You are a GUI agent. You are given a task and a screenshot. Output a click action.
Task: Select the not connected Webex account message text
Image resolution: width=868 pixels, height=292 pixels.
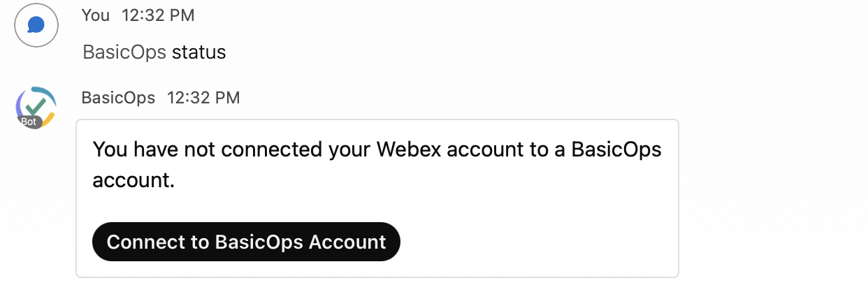pos(377,165)
